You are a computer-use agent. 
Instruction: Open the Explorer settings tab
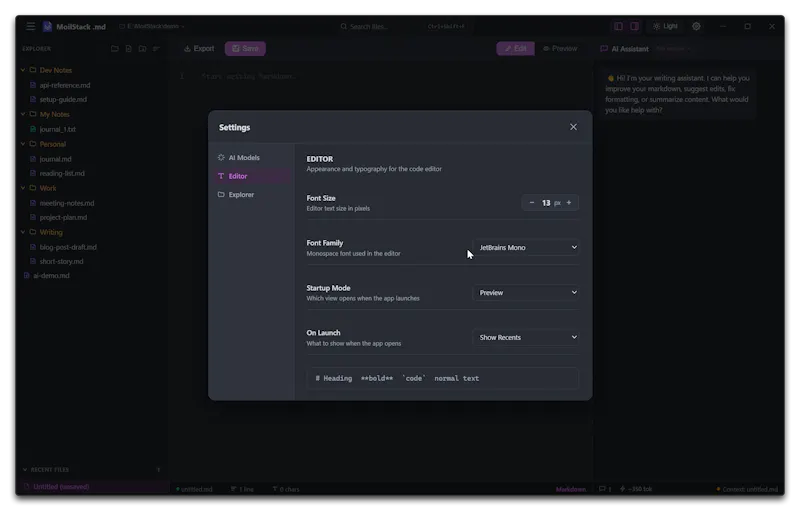coord(252,194)
